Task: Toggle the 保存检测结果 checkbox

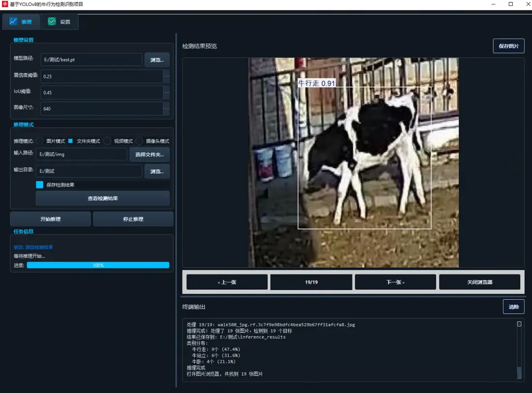Action: [x=40, y=185]
